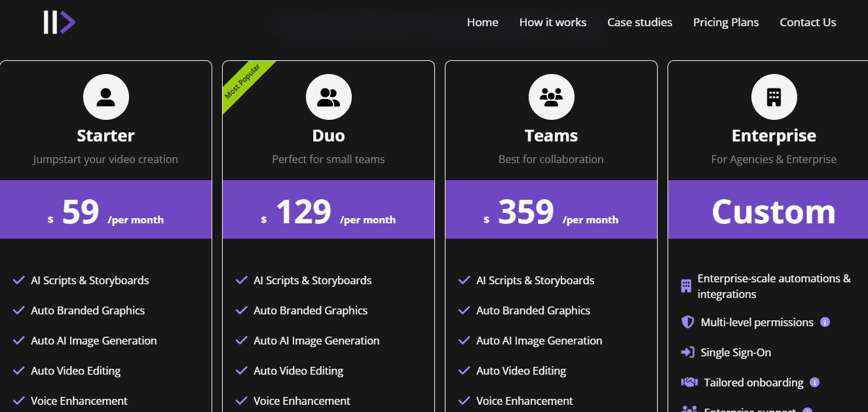Image resolution: width=868 pixels, height=412 pixels.
Task: Click the Most Popular ribbon on Duo
Action: (x=242, y=81)
